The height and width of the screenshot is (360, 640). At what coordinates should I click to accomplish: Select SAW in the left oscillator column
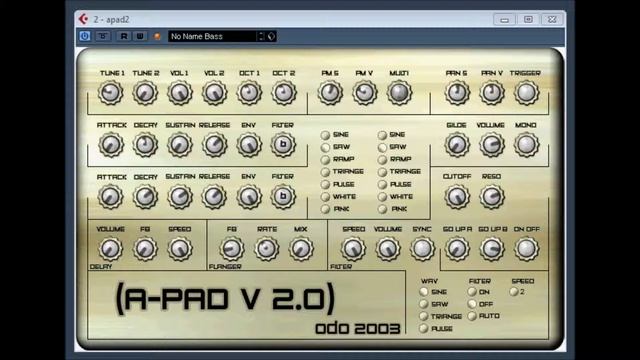click(325, 147)
